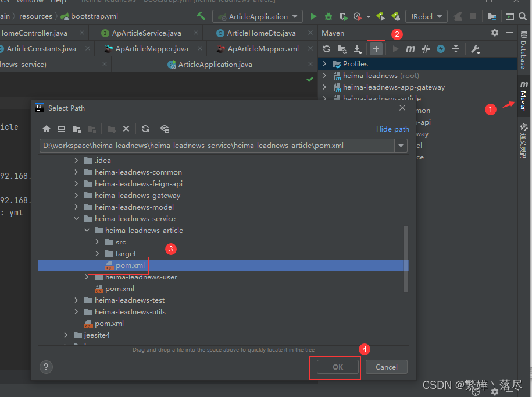
Task: Generate sources and update folders icon
Action: 342,49
